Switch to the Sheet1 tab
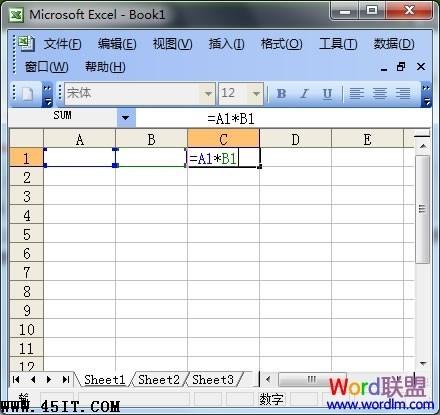The image size is (440, 415). coord(104,380)
